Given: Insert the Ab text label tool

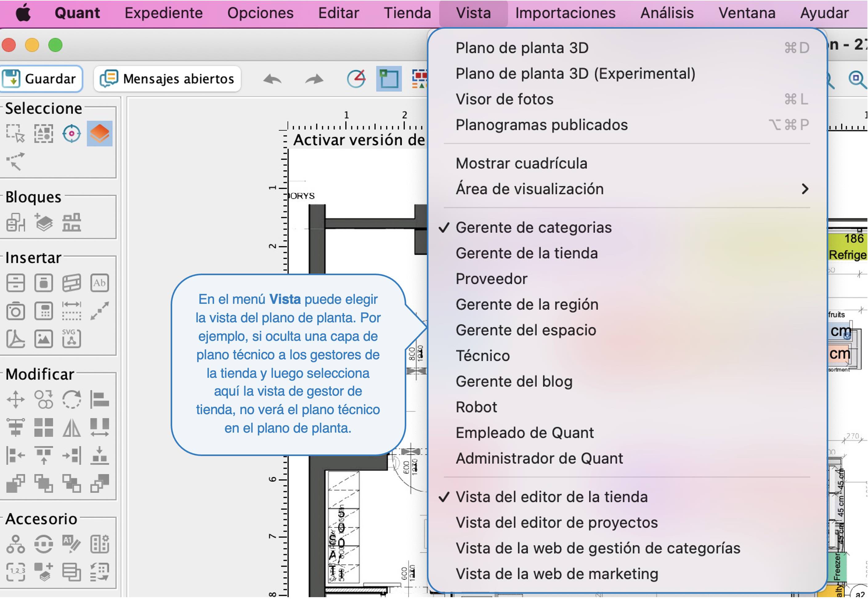Looking at the screenshot, I should pos(100,283).
